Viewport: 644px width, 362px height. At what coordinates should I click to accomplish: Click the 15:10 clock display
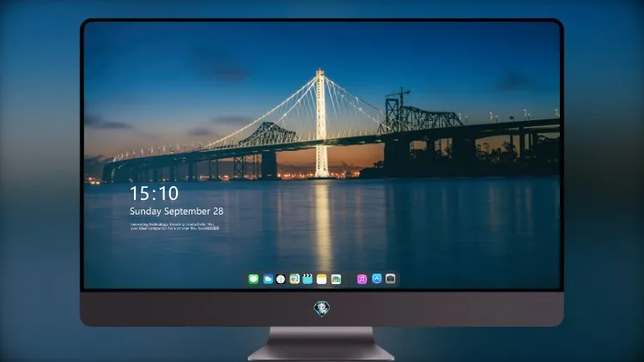tap(154, 193)
